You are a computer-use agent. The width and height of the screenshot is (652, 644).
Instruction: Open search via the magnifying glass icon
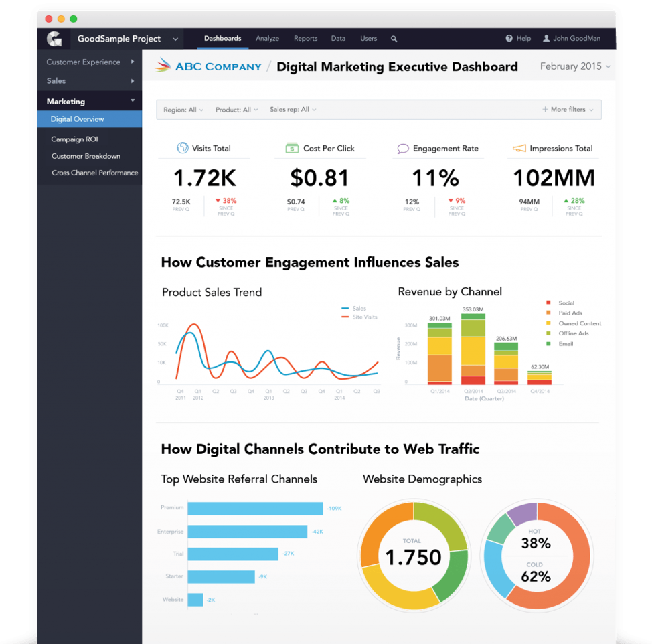tap(394, 39)
